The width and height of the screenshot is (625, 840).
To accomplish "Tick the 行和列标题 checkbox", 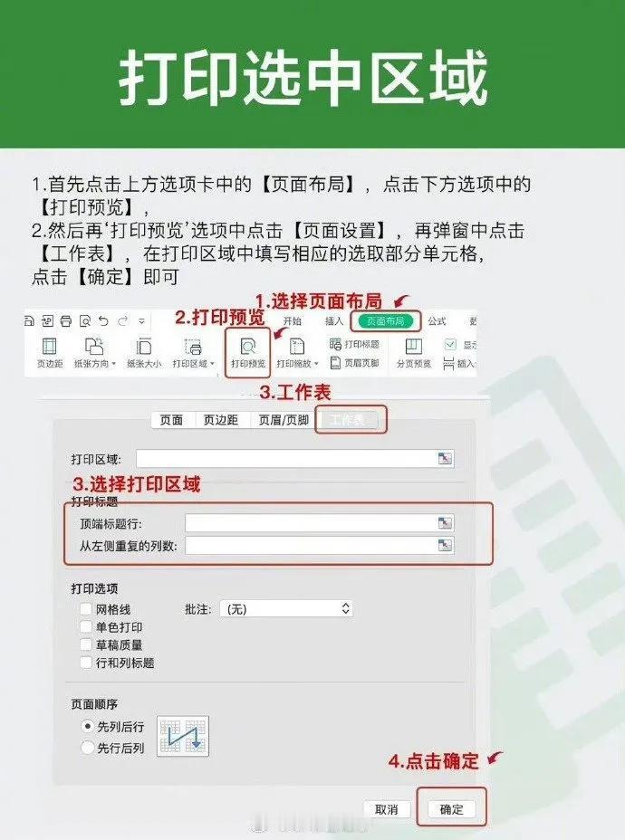I will (86, 663).
